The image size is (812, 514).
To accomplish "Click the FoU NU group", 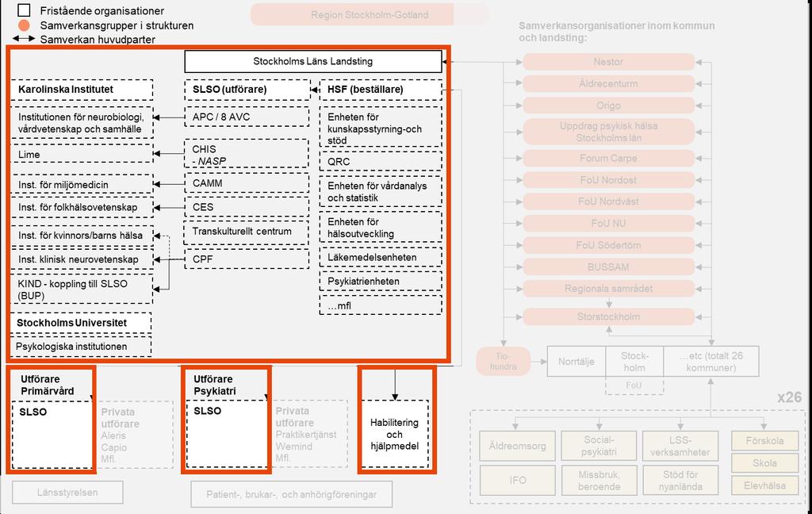I will [608, 224].
